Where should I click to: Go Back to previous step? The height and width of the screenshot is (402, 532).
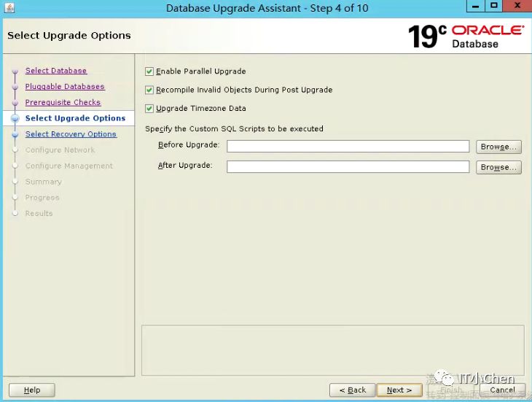(353, 390)
